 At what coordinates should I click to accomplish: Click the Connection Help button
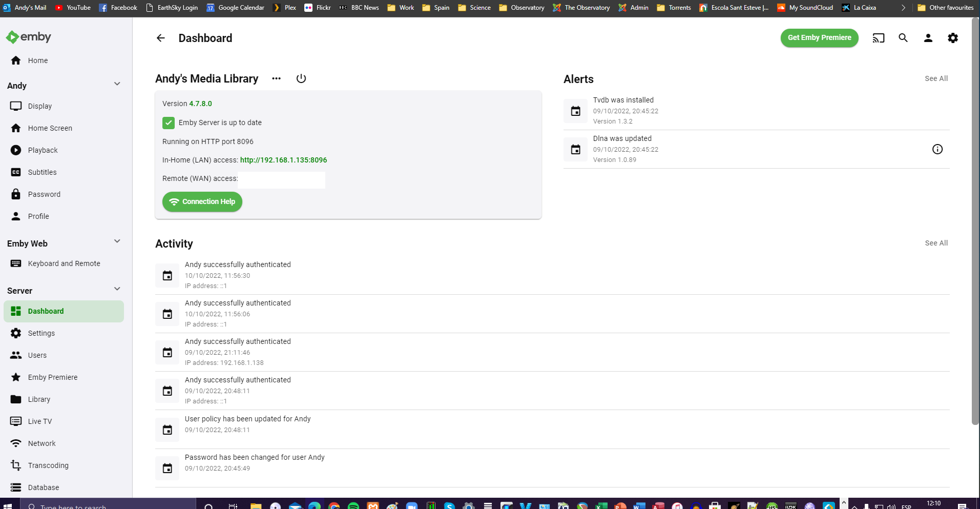202,202
